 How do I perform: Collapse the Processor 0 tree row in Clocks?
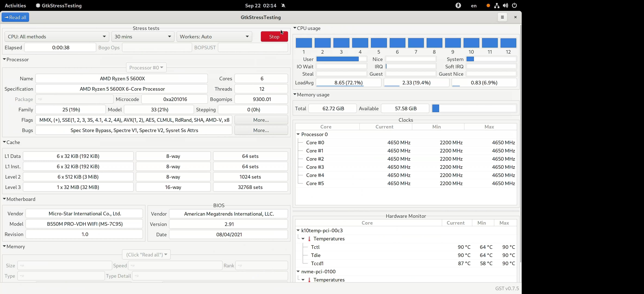(298, 134)
